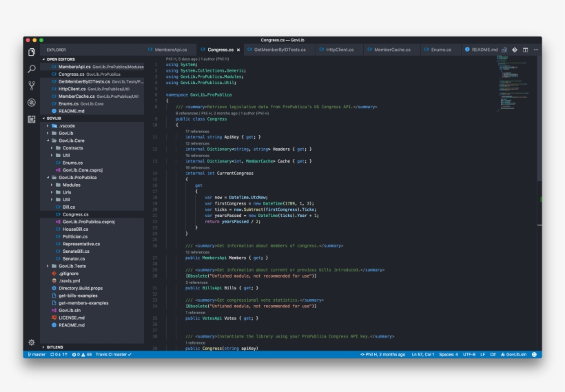Click the sync changes indicator in status bar
Screen dimensions: 565x392
[x=59, y=355]
